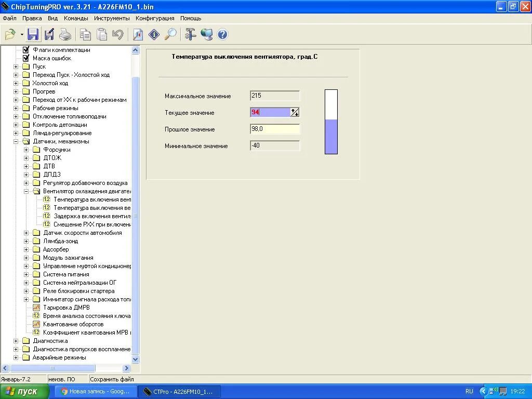The width and height of the screenshot is (532, 399).
Task: Click the document search toolbar icon
Action: point(138,34)
